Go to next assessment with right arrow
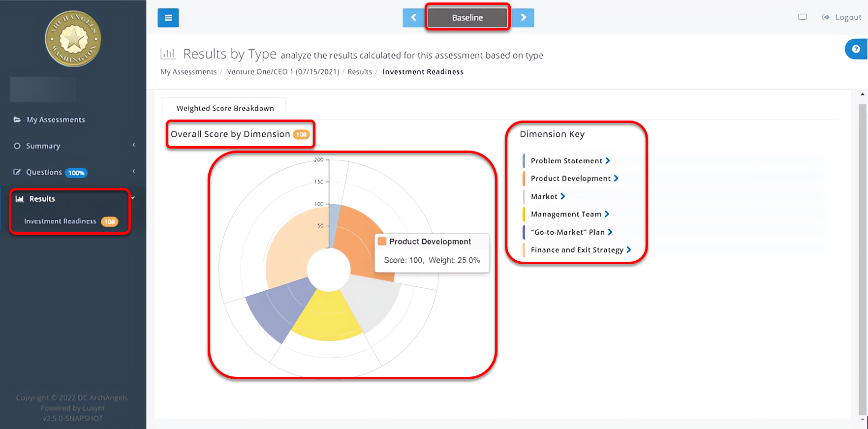The height and width of the screenshot is (429, 868). pos(523,18)
